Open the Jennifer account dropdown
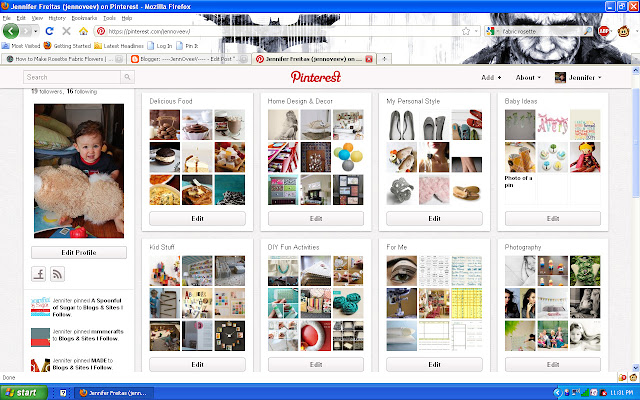Viewport: 640px width, 400px height. [x=578, y=77]
